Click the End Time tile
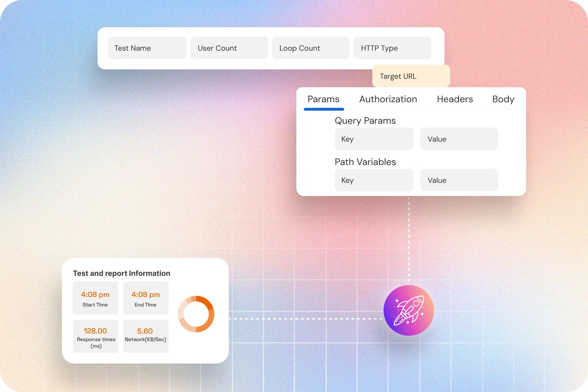 (146, 298)
